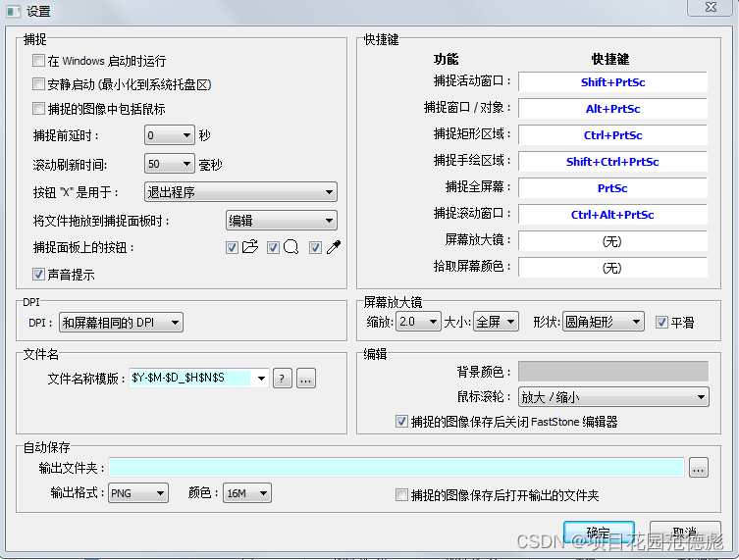
Task: Toggle the checkbox beside the eyedropper icon
Action: click(x=315, y=248)
